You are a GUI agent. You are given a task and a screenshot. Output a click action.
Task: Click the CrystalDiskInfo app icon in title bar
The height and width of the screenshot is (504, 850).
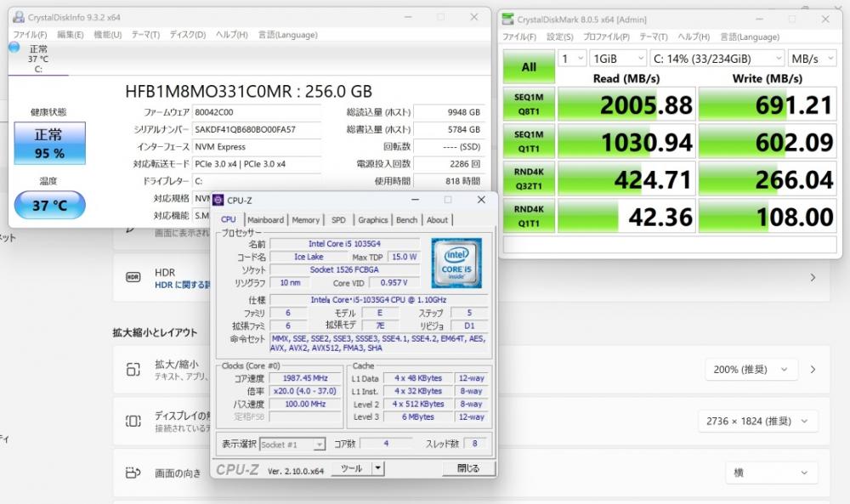pos(19,17)
